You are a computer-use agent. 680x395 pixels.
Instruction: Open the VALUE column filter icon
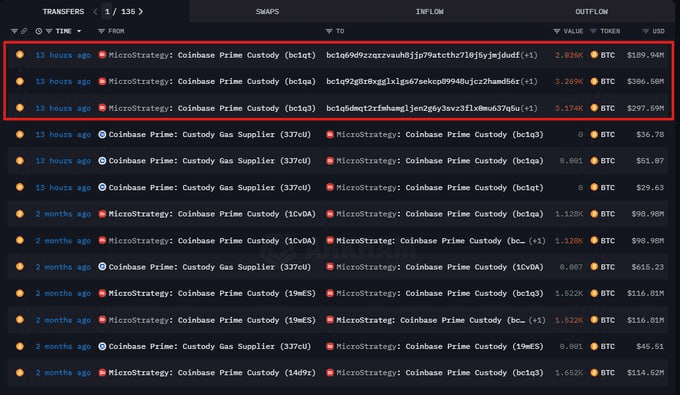[x=556, y=31]
